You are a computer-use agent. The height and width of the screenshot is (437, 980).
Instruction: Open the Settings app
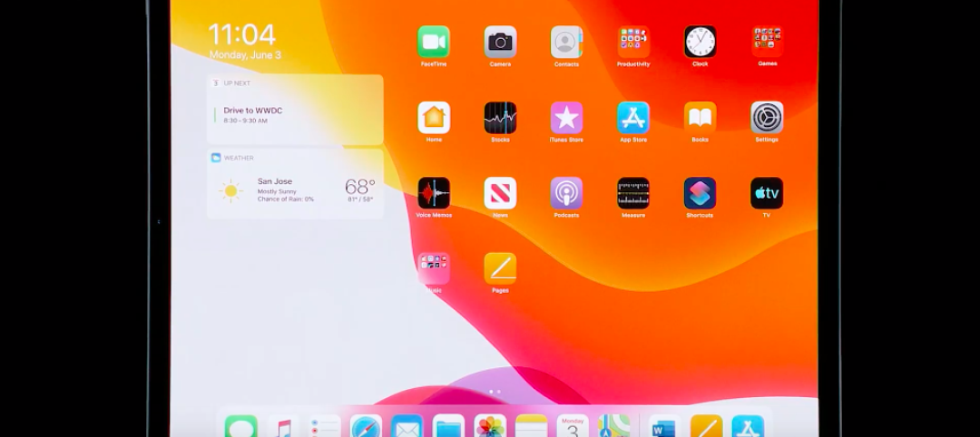(x=766, y=118)
